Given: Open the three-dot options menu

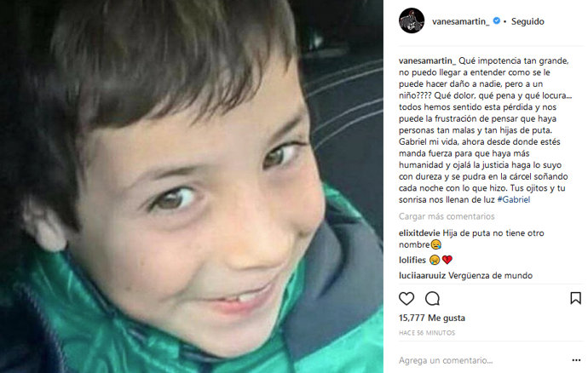Looking at the screenshot, I should pos(576,360).
